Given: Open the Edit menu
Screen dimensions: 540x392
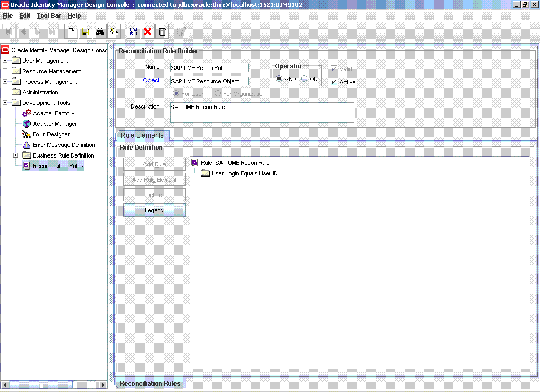Looking at the screenshot, I should coord(24,15).
